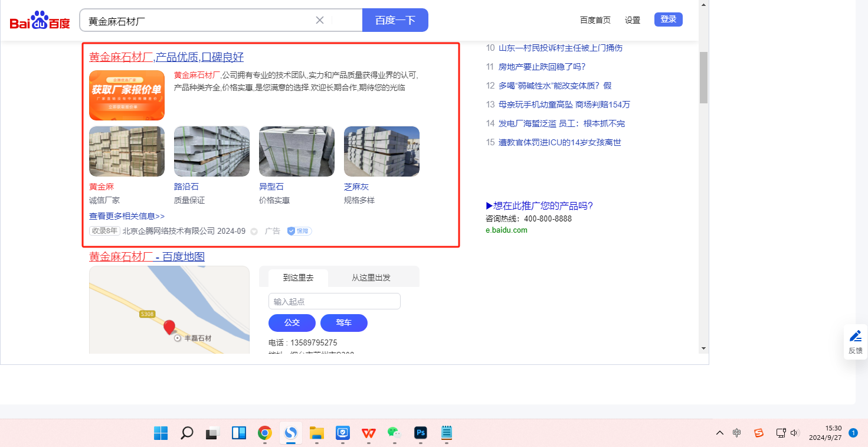The height and width of the screenshot is (447, 868).
Task: Click the page scrollbar up arrow
Action: tap(703, 5)
